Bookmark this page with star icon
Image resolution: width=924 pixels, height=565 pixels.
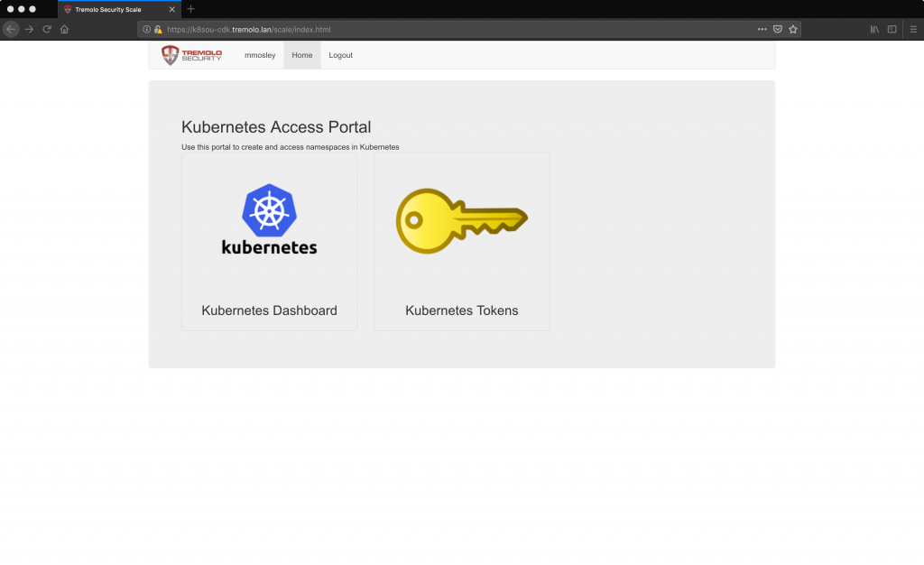pos(793,29)
